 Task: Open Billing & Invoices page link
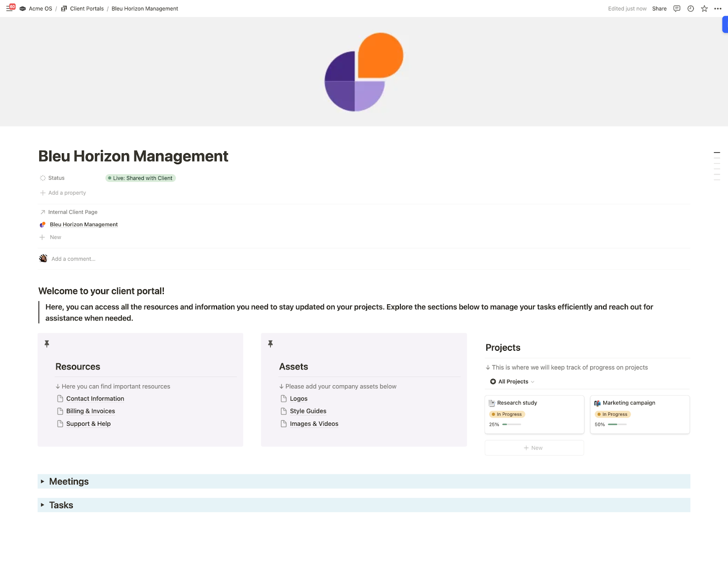[x=91, y=411]
